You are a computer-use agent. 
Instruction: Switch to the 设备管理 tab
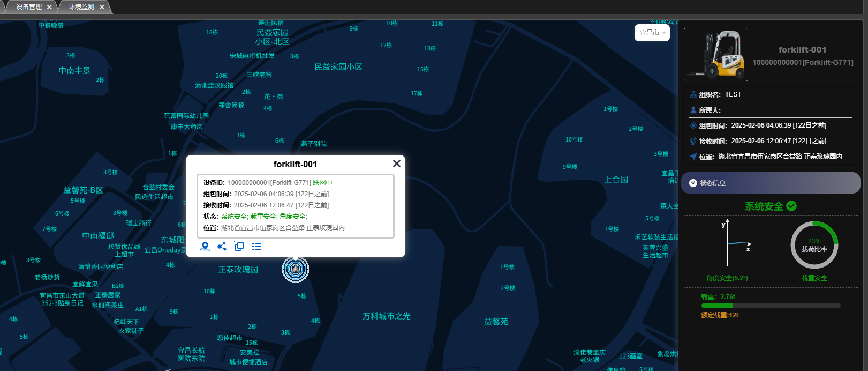point(29,7)
